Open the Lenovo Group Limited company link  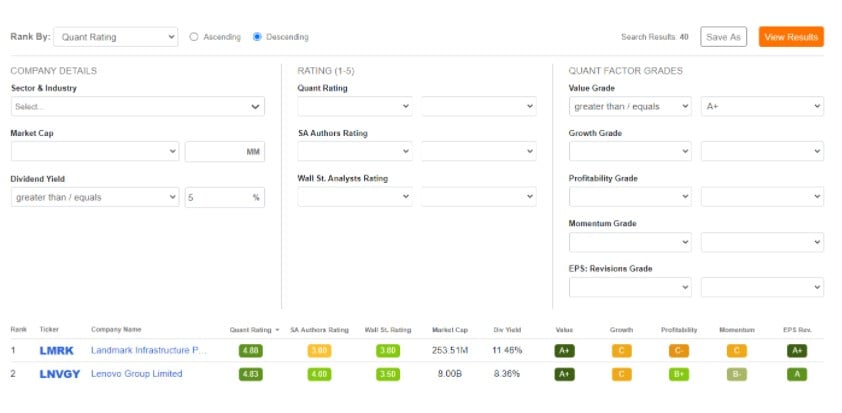tap(136, 374)
